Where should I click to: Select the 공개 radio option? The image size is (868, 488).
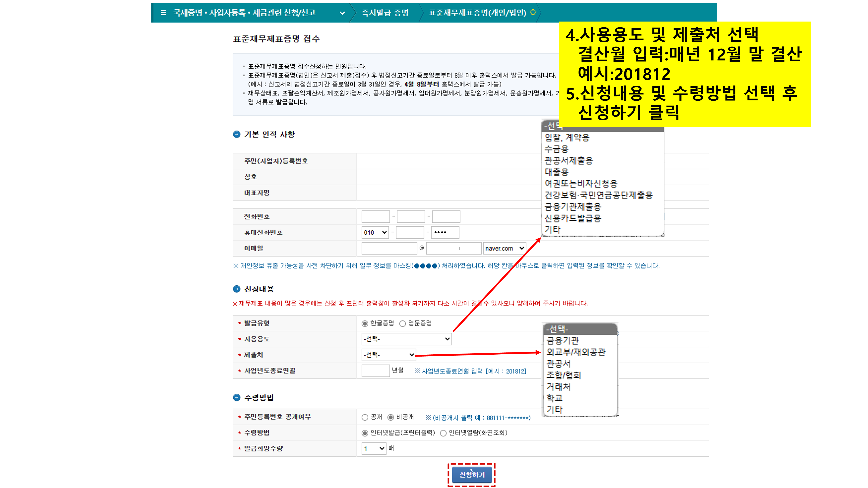point(365,417)
